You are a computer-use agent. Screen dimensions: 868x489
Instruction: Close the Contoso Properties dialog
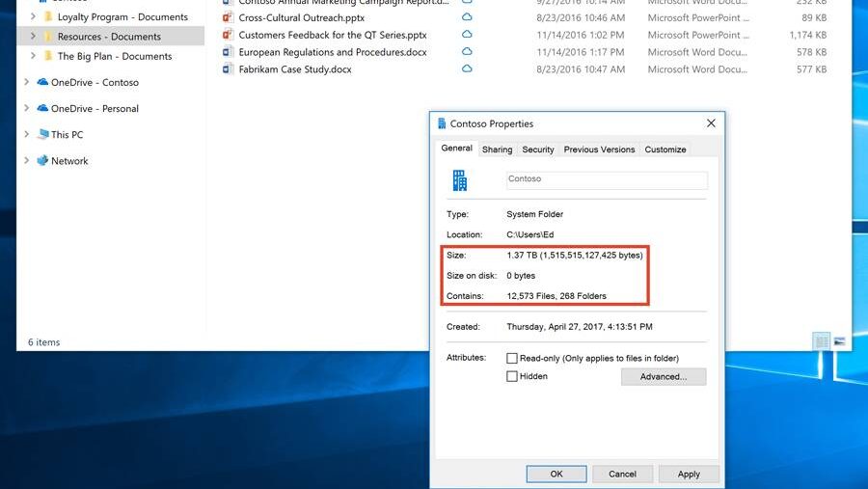pos(712,123)
